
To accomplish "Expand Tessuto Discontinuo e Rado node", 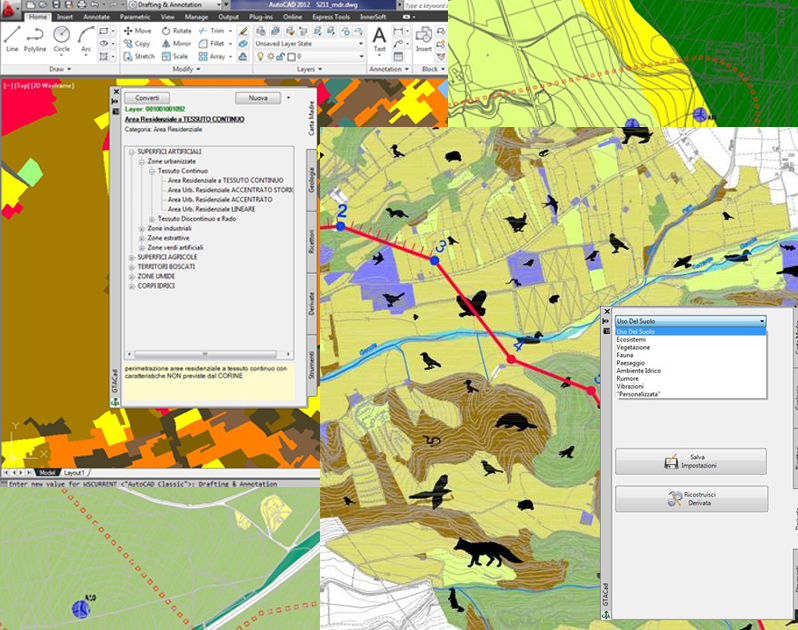I will pos(152,219).
